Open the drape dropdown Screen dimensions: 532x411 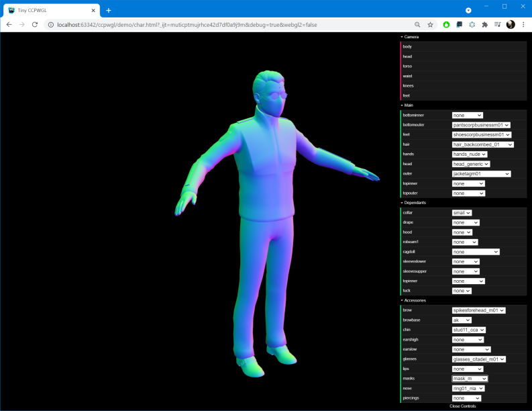466,223
